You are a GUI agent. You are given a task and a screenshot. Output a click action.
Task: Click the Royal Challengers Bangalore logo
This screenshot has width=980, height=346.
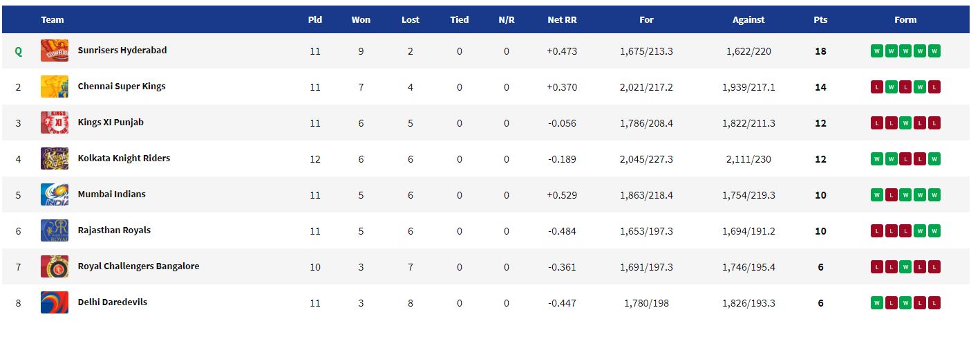click(55, 266)
